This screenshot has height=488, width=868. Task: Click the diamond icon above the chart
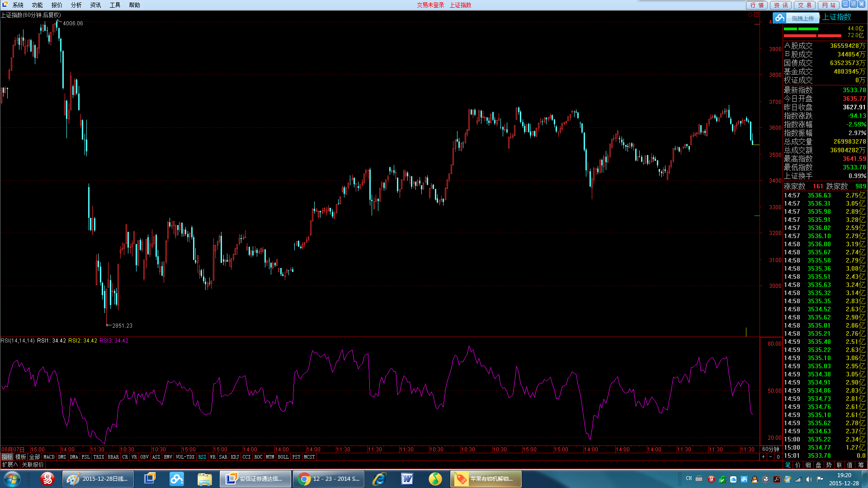pyautogui.click(x=750, y=15)
